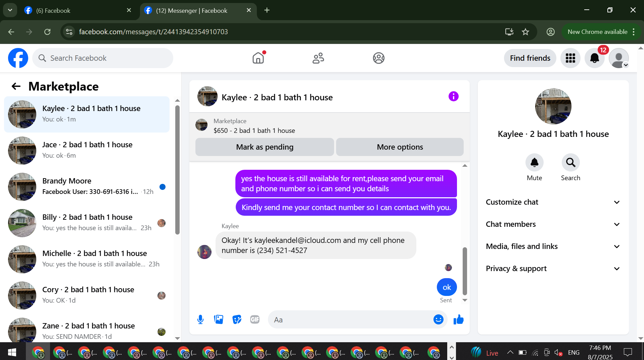Click New Chrome available update button
Image resolution: width=644 pixels, height=360 pixels.
(597, 32)
